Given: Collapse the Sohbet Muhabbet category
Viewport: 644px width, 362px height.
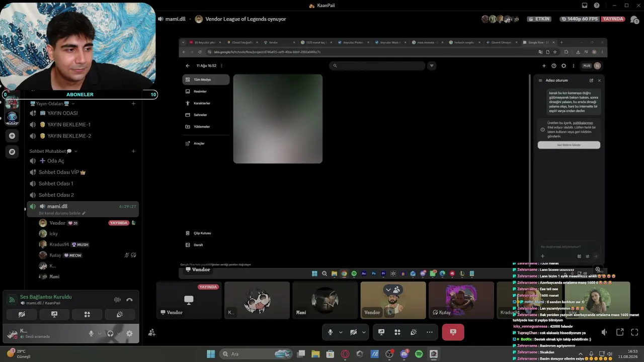Looking at the screenshot, I should pyautogui.click(x=53, y=151).
